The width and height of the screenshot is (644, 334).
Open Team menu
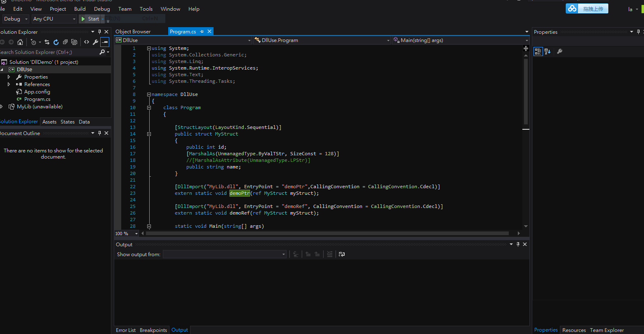(x=125, y=9)
